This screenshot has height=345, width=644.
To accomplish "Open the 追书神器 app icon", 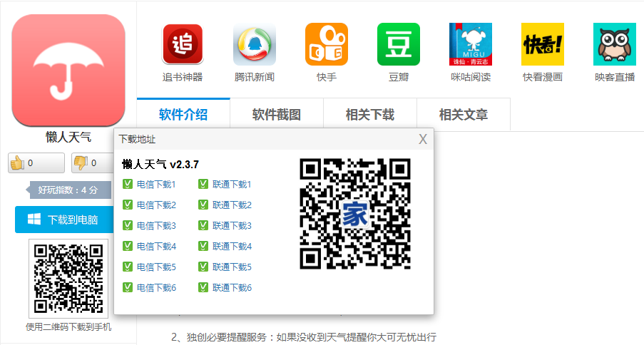I will 183,44.
